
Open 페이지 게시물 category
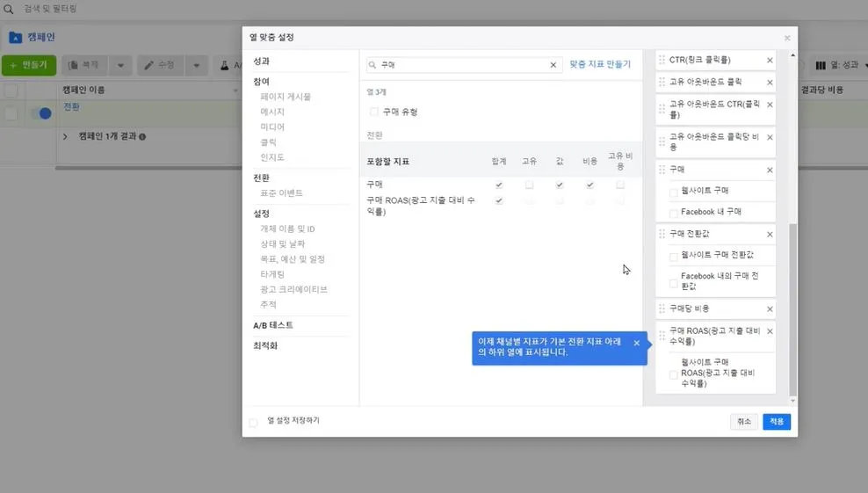point(286,97)
